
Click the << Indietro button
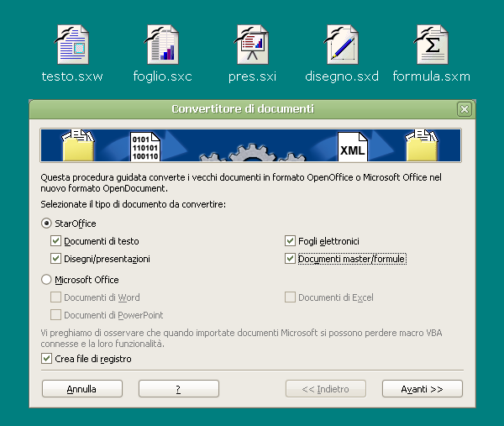pos(326,389)
